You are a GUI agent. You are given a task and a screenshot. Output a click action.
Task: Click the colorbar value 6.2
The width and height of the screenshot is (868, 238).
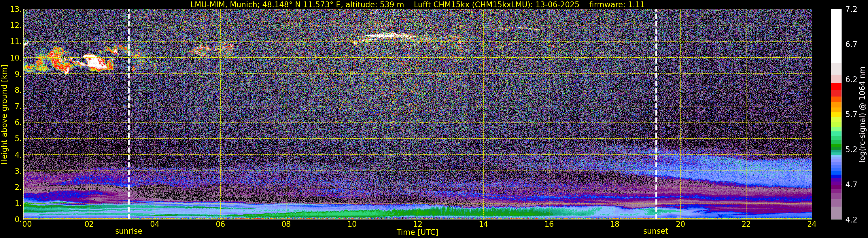coord(851,79)
